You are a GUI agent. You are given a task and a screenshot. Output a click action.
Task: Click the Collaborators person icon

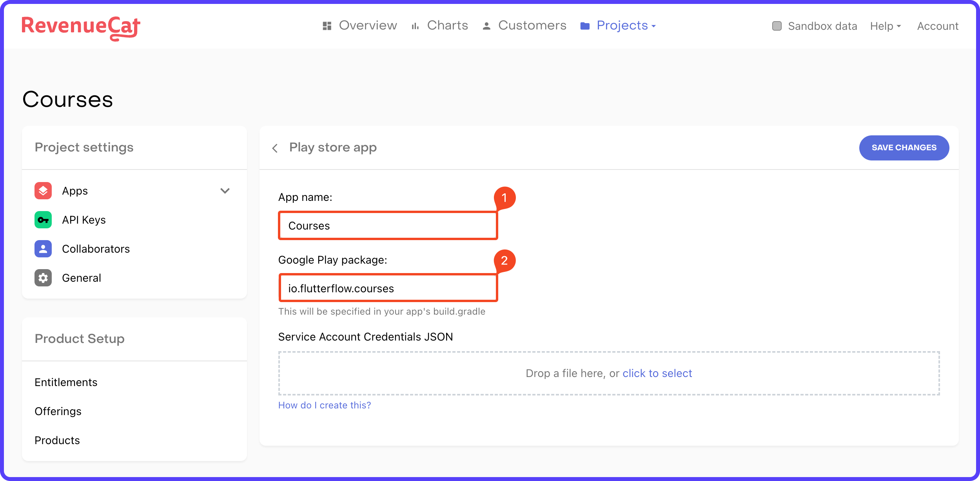click(x=43, y=249)
